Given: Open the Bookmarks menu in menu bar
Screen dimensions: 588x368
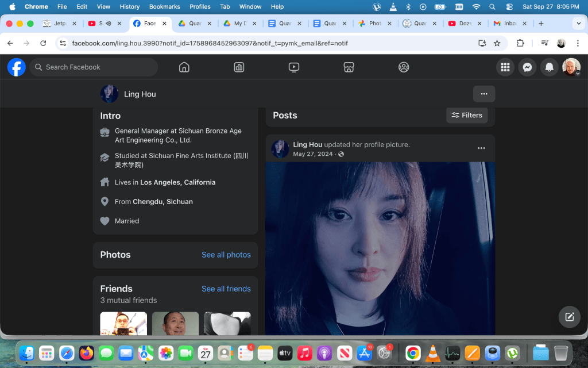Looking at the screenshot, I should point(164,6).
